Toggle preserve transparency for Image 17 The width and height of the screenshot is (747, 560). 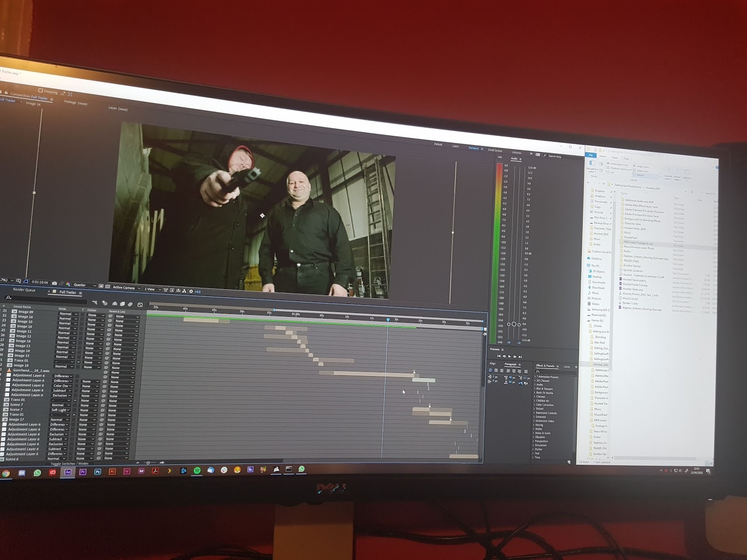(x=73, y=420)
